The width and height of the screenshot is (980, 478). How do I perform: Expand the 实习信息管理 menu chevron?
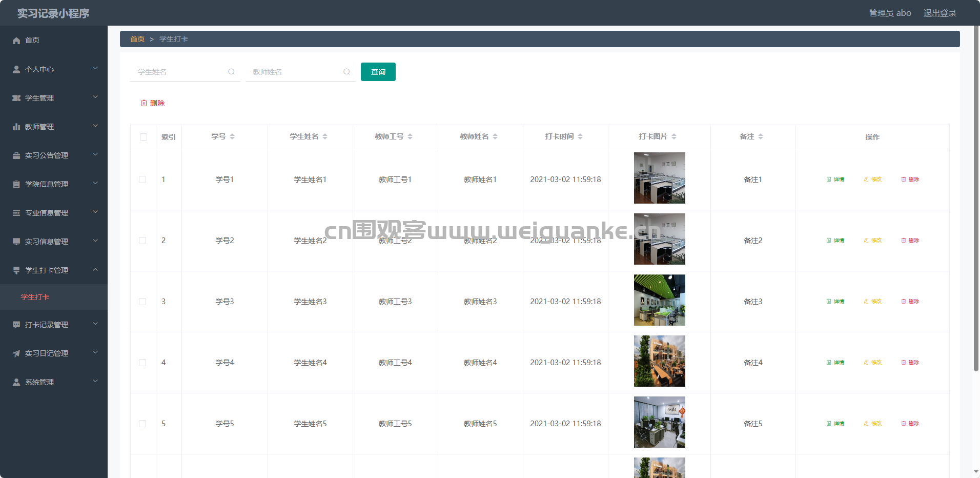pos(95,241)
